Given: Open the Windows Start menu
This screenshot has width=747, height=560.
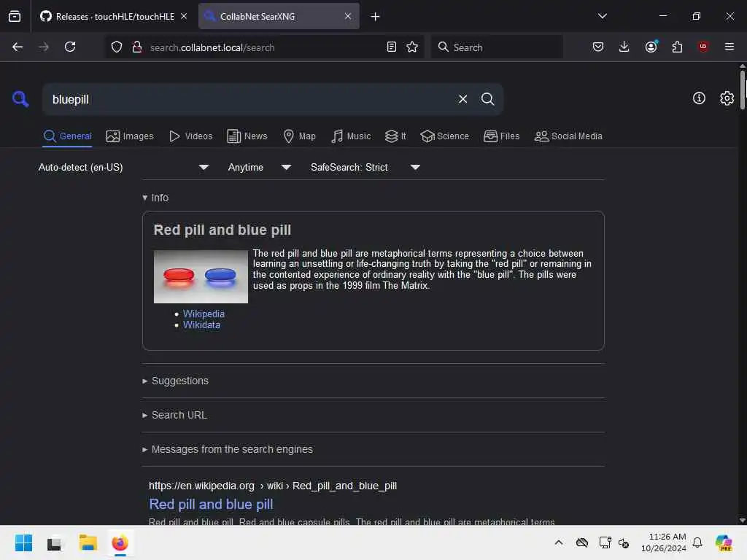Looking at the screenshot, I should pyautogui.click(x=23, y=542).
